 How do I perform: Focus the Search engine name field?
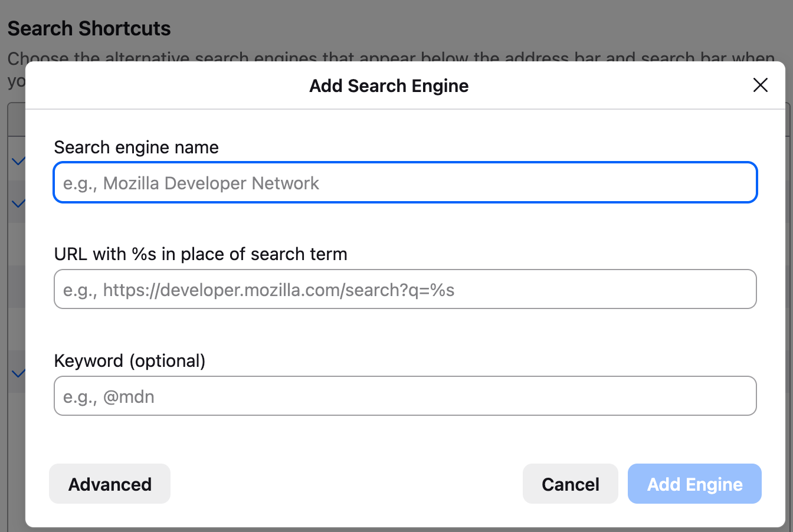point(405,183)
